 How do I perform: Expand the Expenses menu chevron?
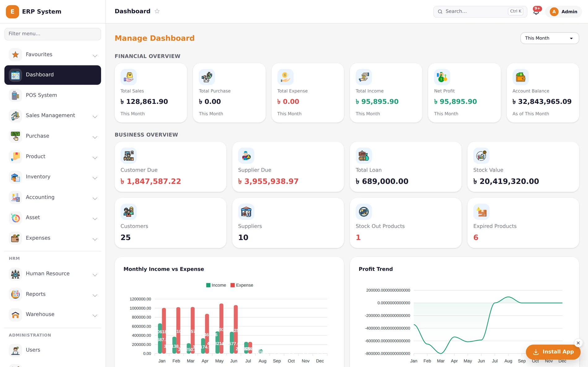tap(95, 239)
